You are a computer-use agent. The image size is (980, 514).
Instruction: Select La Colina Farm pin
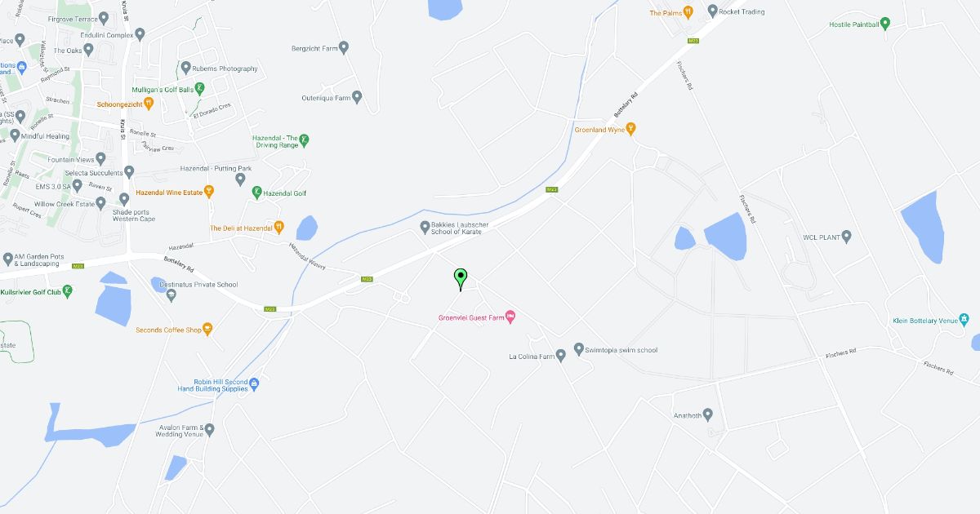pos(561,357)
